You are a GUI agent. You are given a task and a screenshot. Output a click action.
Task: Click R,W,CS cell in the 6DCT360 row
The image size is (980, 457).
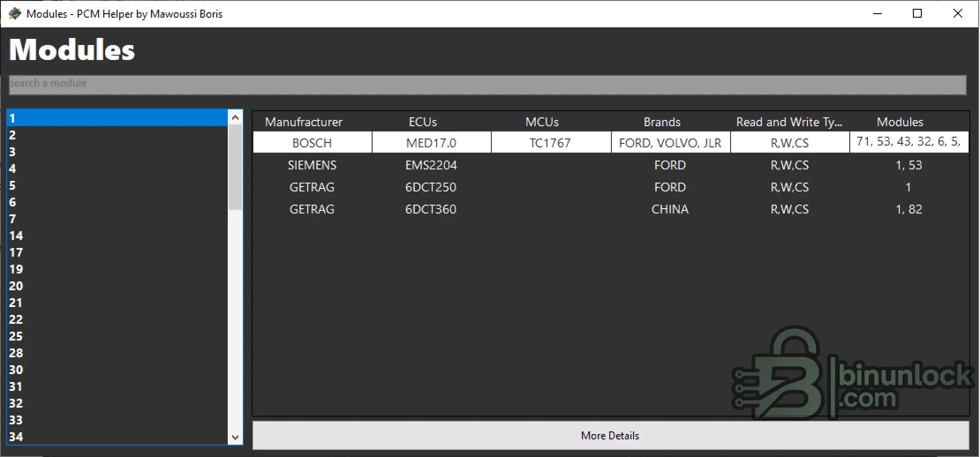[x=790, y=209]
